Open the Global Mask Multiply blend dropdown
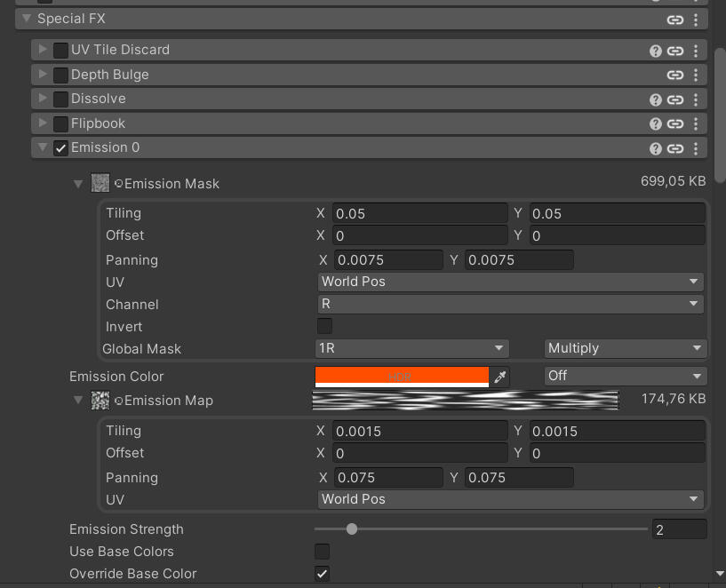Image resolution: width=726 pixels, height=588 pixels. pyautogui.click(x=626, y=348)
